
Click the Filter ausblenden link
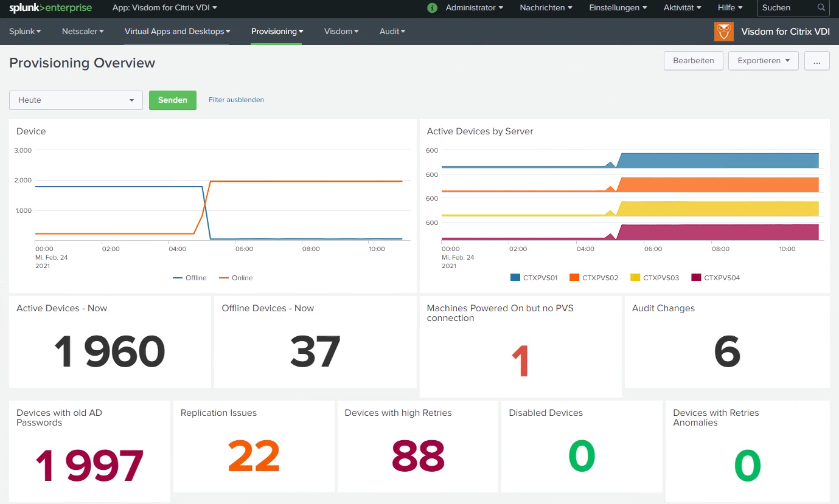point(236,100)
